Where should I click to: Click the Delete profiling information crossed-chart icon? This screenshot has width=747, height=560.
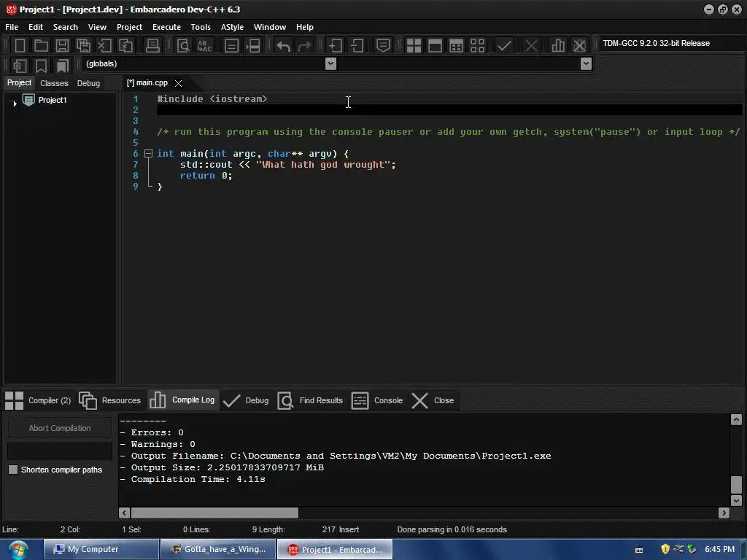coord(579,46)
